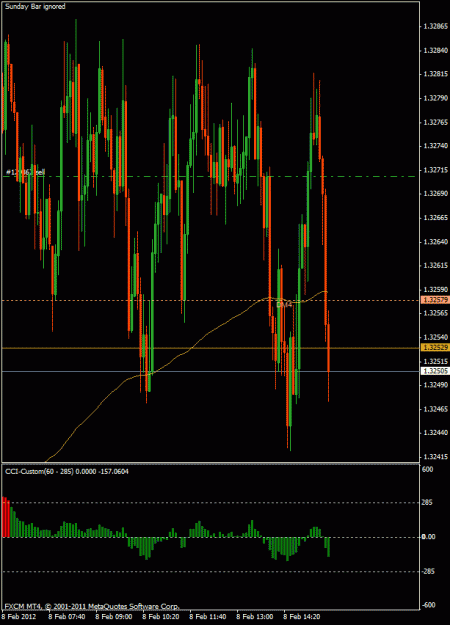Click the "8 Feb 13:00" time axis label
This screenshot has height=625, width=450.
coord(255,617)
